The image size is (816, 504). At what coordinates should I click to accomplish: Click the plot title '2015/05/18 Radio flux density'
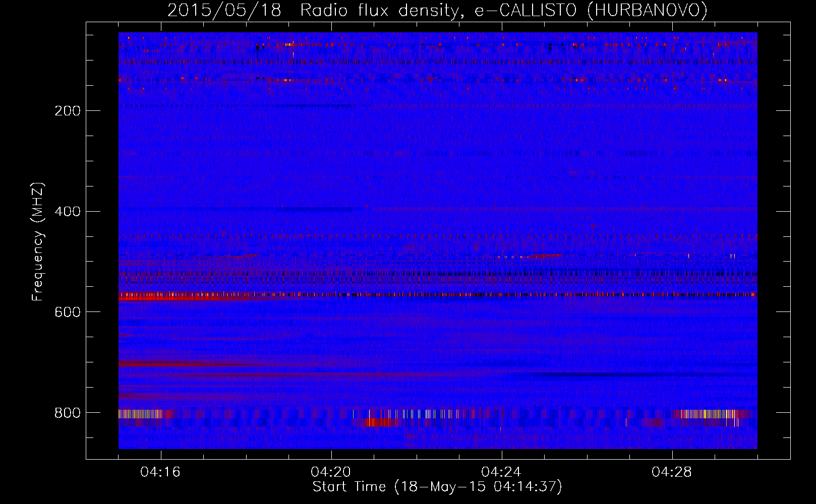click(x=438, y=10)
